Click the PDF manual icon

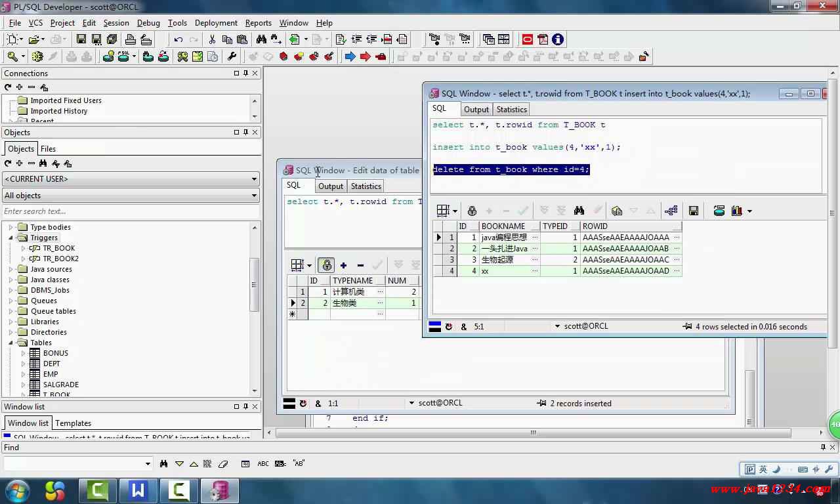click(x=543, y=39)
